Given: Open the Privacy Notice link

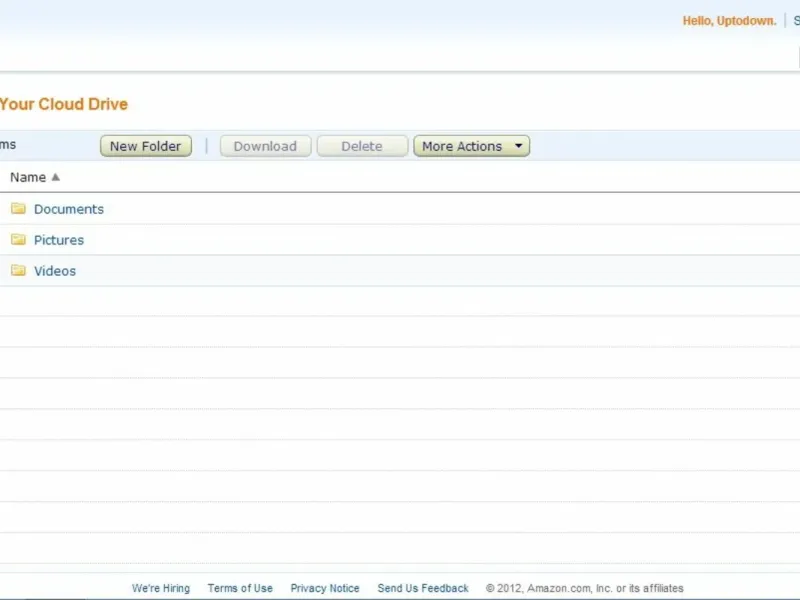Looking at the screenshot, I should [325, 588].
